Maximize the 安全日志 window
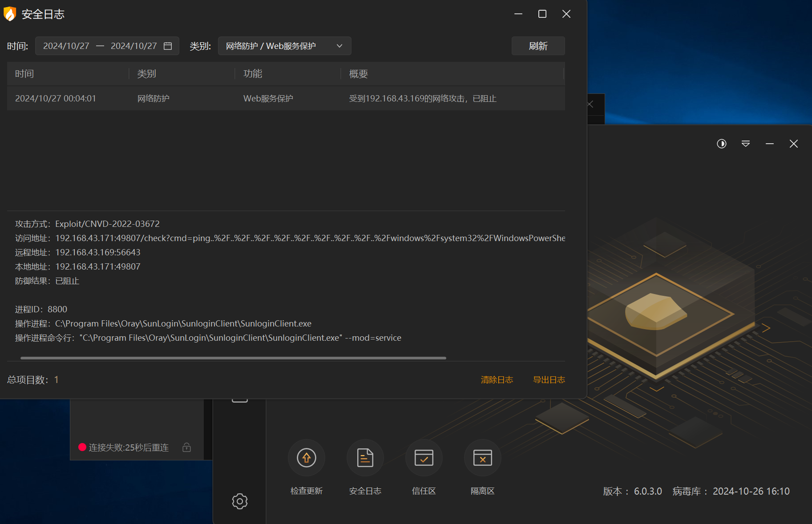 tap(542, 14)
